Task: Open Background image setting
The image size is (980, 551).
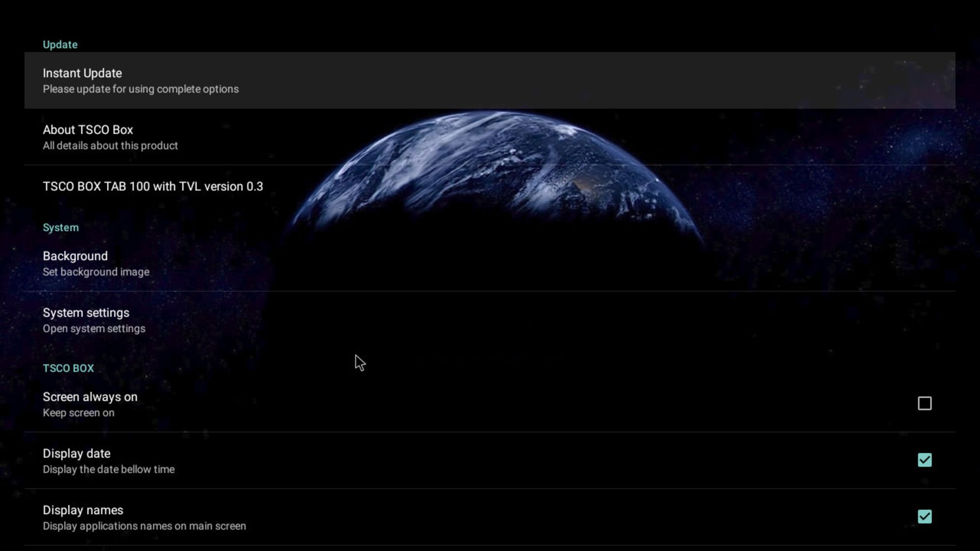Action: pos(75,256)
